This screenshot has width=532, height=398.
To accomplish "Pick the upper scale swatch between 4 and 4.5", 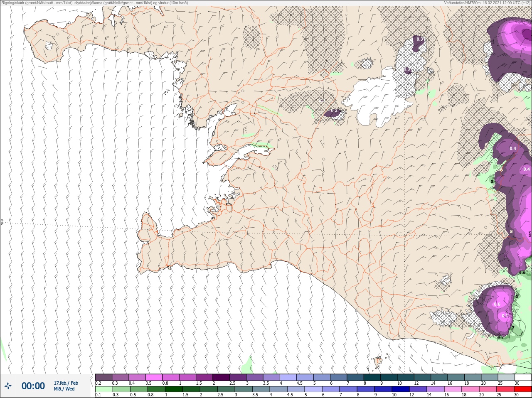I will (x=288, y=377).
